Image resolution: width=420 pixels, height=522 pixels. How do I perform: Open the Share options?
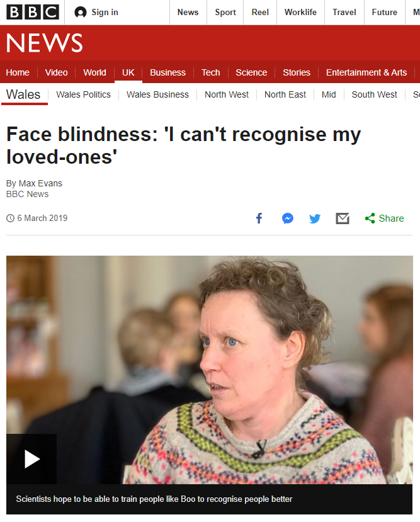pyautogui.click(x=384, y=218)
